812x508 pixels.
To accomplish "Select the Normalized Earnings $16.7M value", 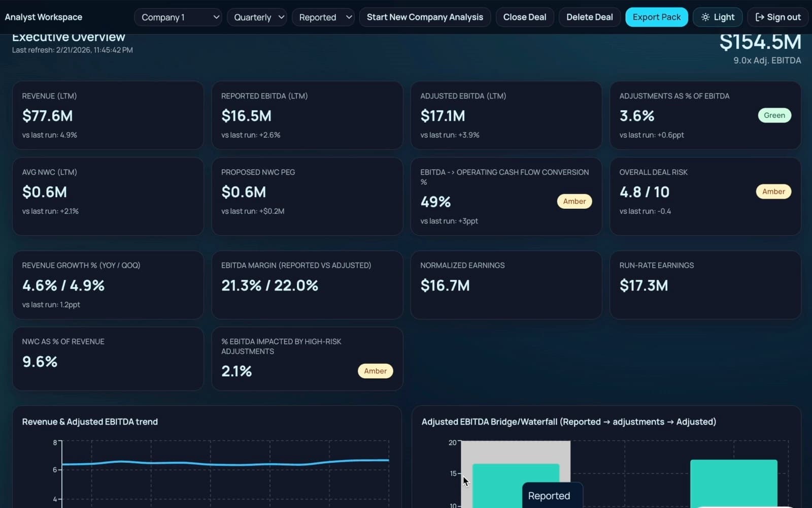I will coord(445,285).
